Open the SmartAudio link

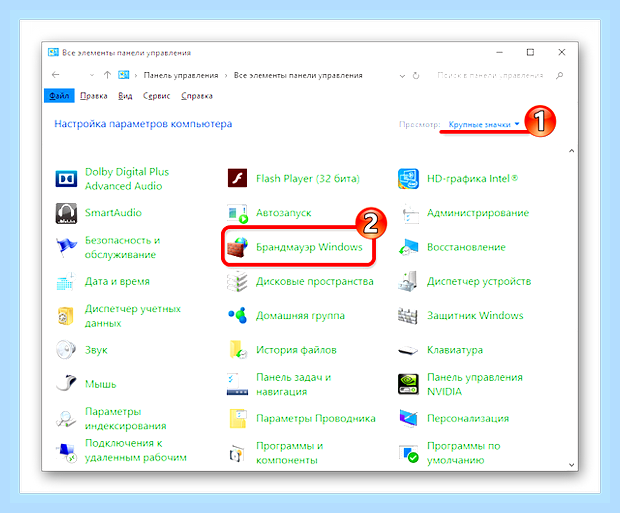[113, 213]
